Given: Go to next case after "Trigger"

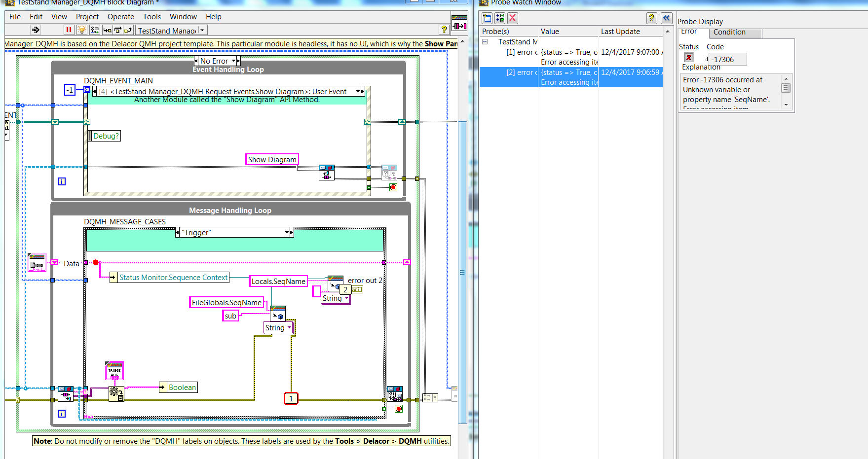Looking at the screenshot, I should click(x=292, y=232).
